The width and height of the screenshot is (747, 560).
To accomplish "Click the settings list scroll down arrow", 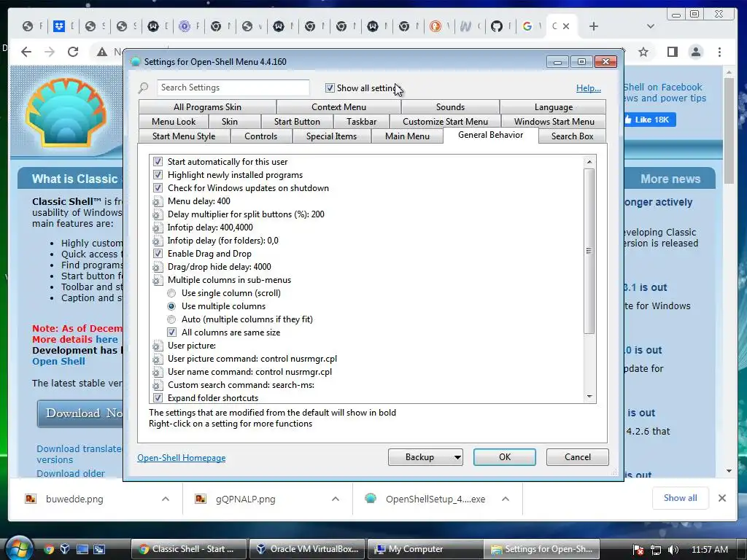I will click(589, 397).
